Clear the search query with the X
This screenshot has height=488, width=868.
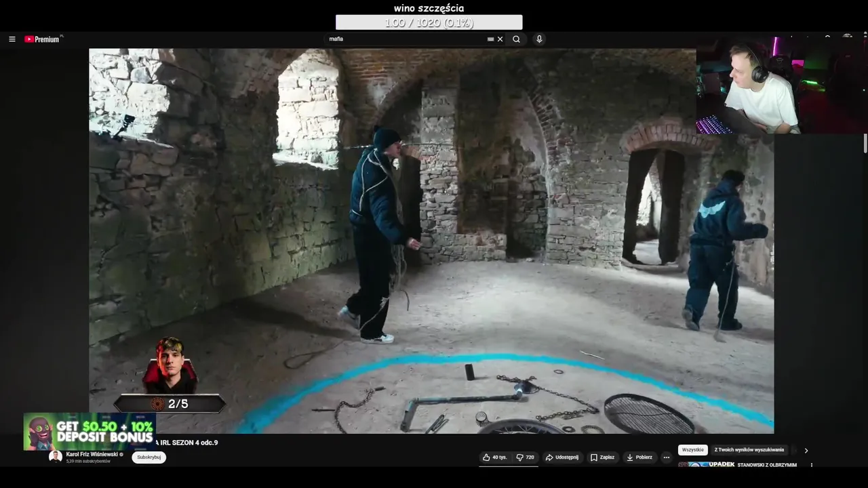500,39
